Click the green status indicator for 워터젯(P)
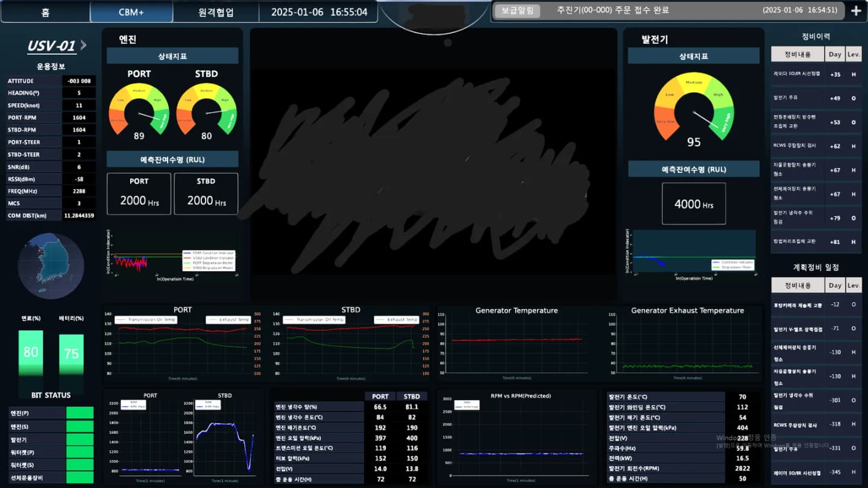The height and width of the screenshot is (488, 868). 80,452
